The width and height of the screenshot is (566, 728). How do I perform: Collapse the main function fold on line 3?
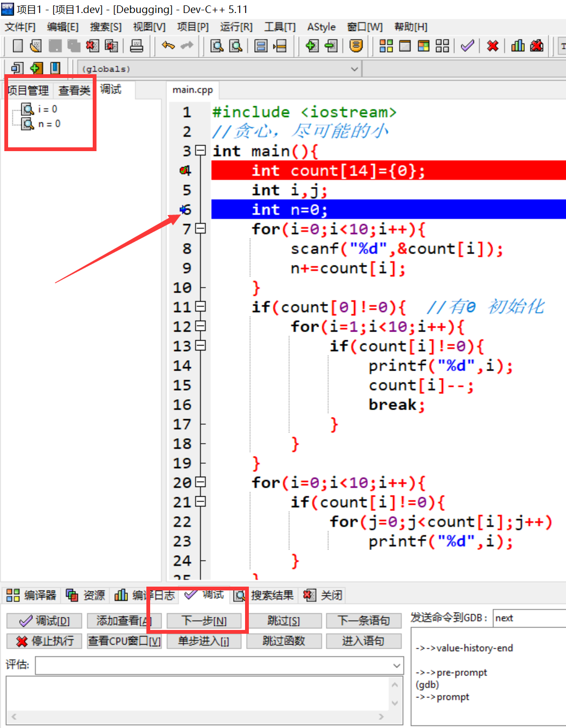201,151
